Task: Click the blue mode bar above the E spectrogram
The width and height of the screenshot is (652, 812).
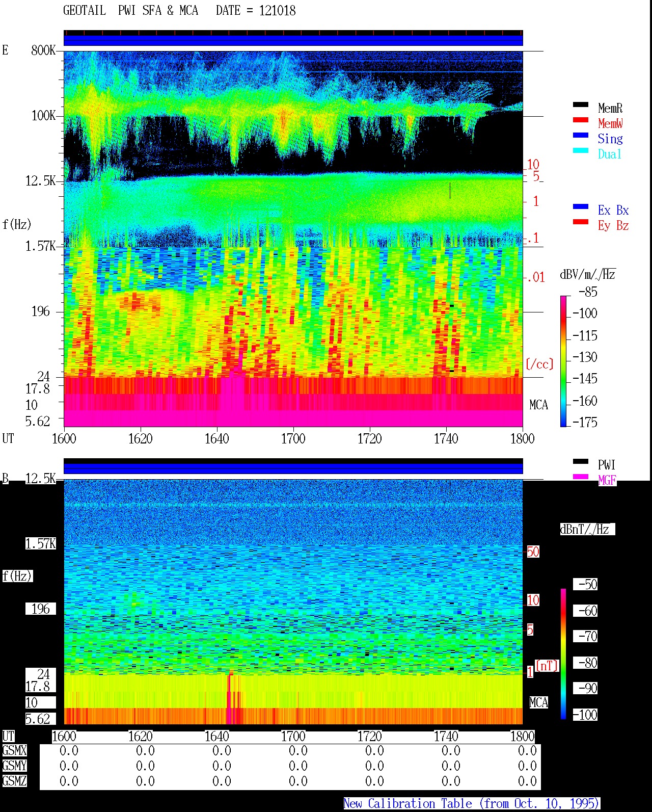Action: (x=293, y=40)
